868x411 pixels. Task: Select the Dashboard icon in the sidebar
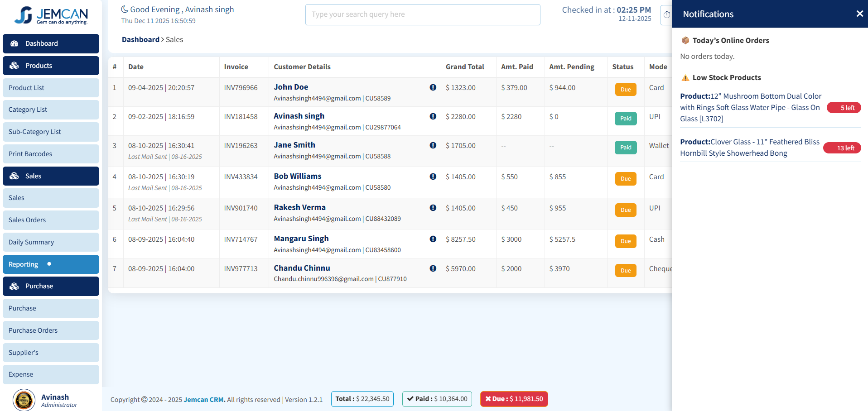point(15,43)
